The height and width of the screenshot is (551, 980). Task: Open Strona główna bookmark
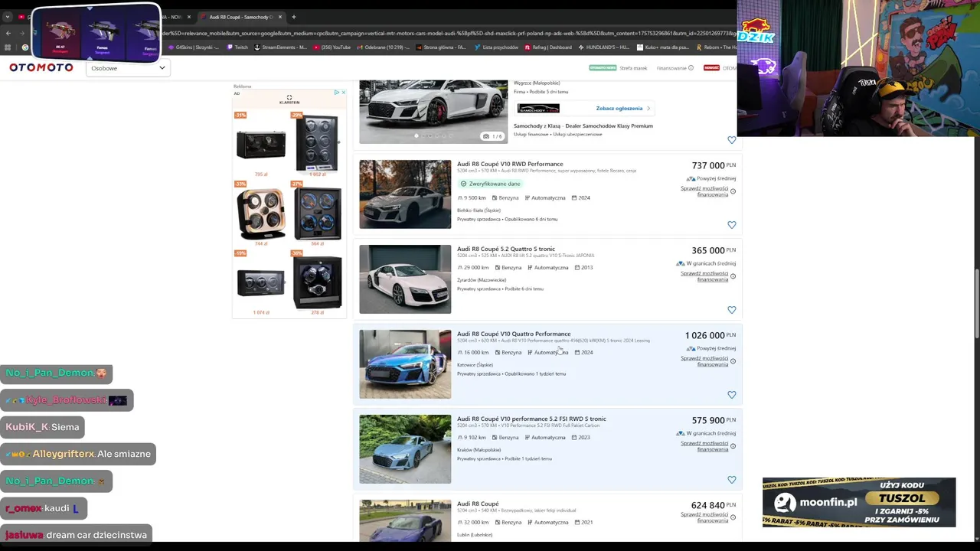click(442, 47)
